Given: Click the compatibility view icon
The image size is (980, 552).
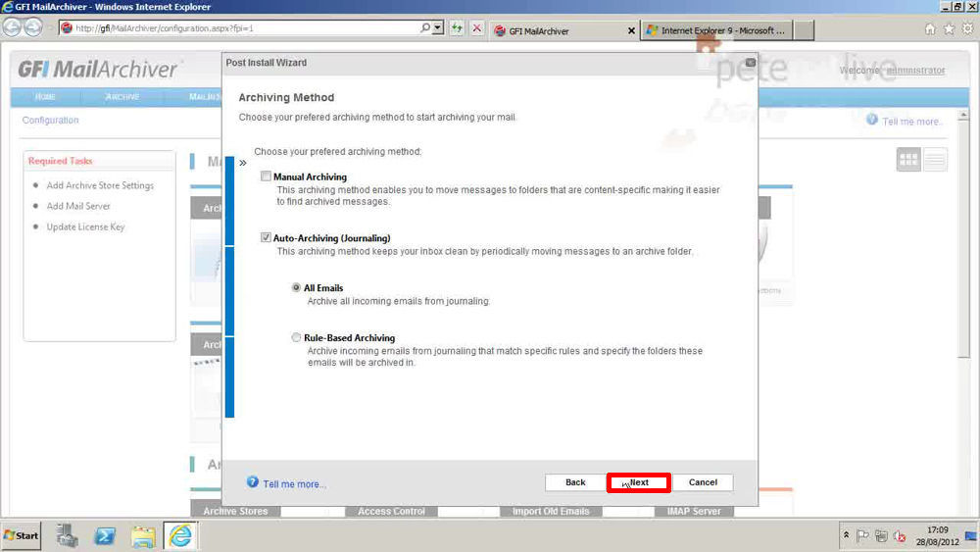Looking at the screenshot, I should [457, 28].
